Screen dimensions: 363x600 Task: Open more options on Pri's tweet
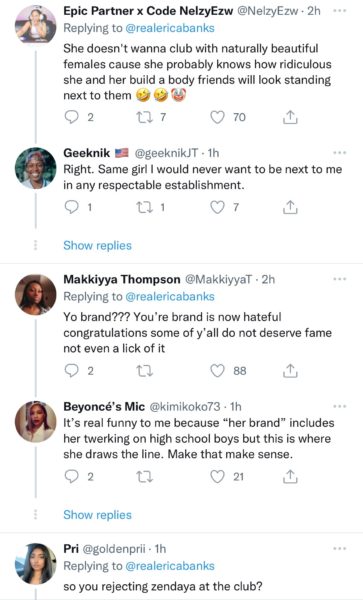[x=339, y=549]
